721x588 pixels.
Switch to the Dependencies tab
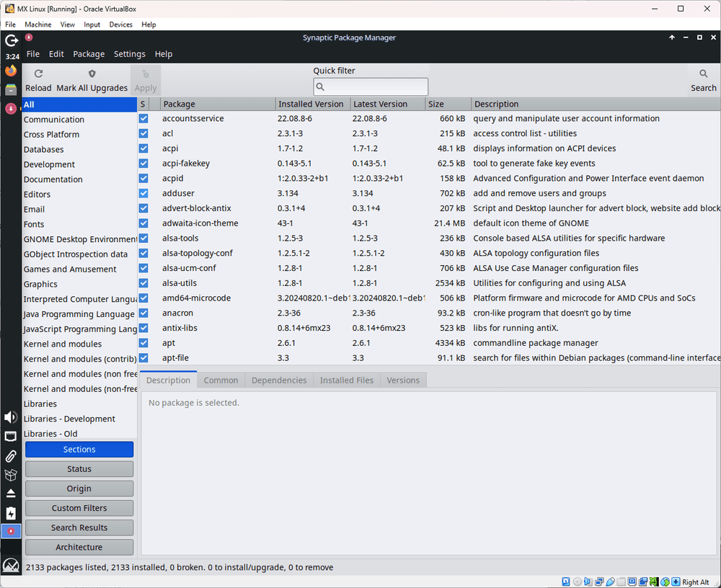coord(279,380)
